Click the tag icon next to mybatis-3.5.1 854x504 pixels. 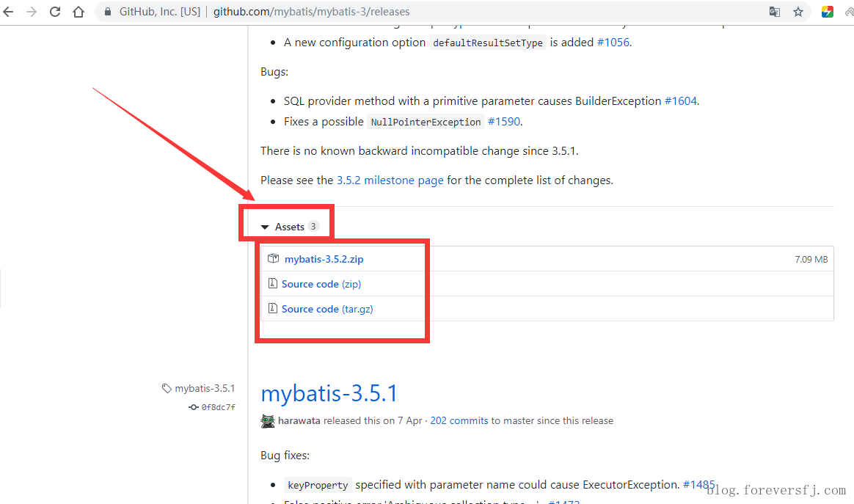[x=167, y=389]
